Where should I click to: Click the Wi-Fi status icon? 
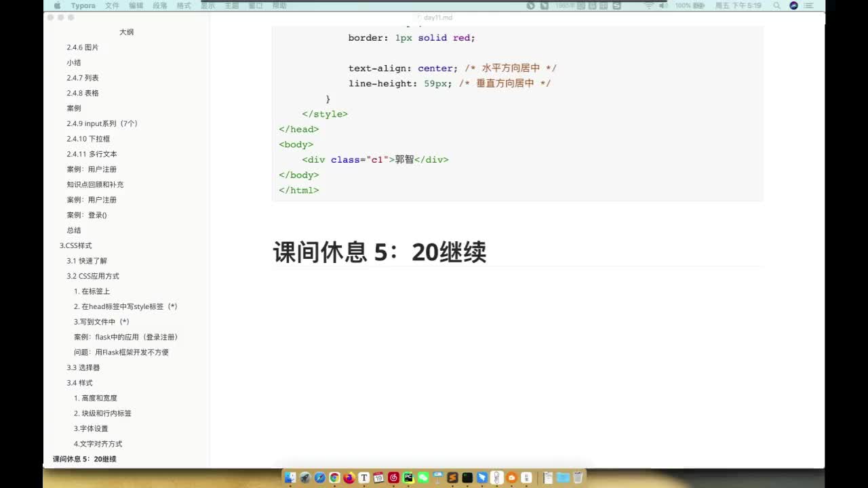point(649,5)
